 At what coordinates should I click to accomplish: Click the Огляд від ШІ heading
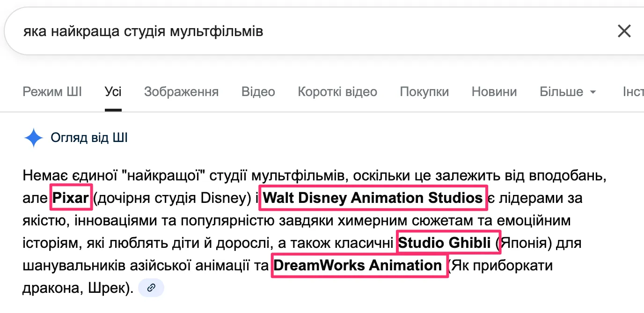pos(89,138)
